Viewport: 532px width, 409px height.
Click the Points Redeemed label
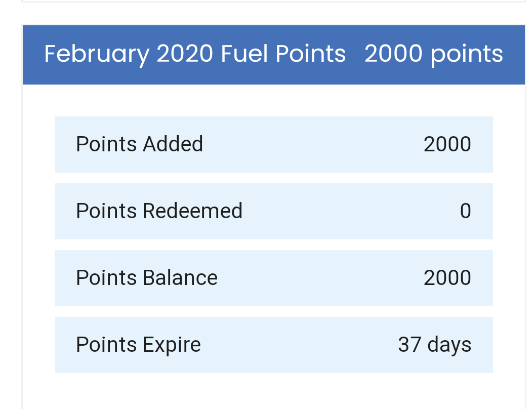pyautogui.click(x=159, y=211)
